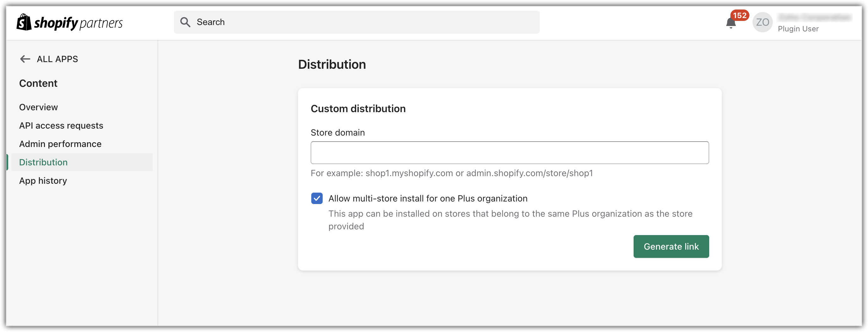This screenshot has width=868, height=332.
Task: Click the Plugin User account label
Action: [798, 29]
